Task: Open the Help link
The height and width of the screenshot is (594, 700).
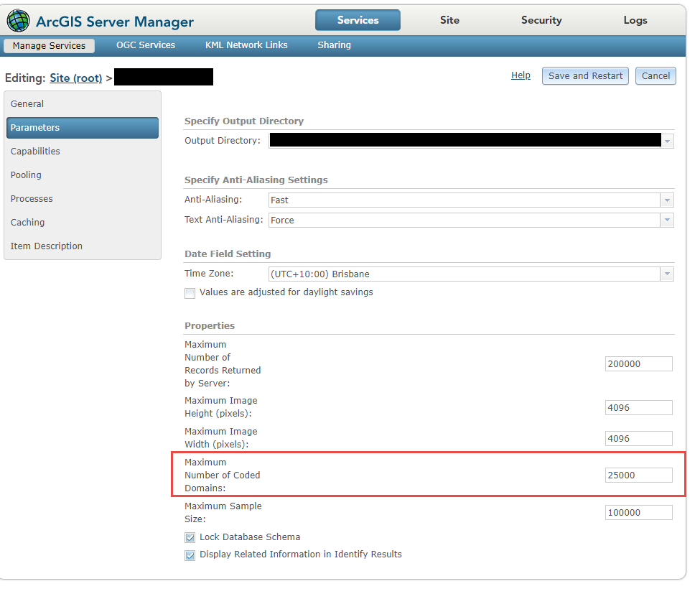Action: coord(521,75)
